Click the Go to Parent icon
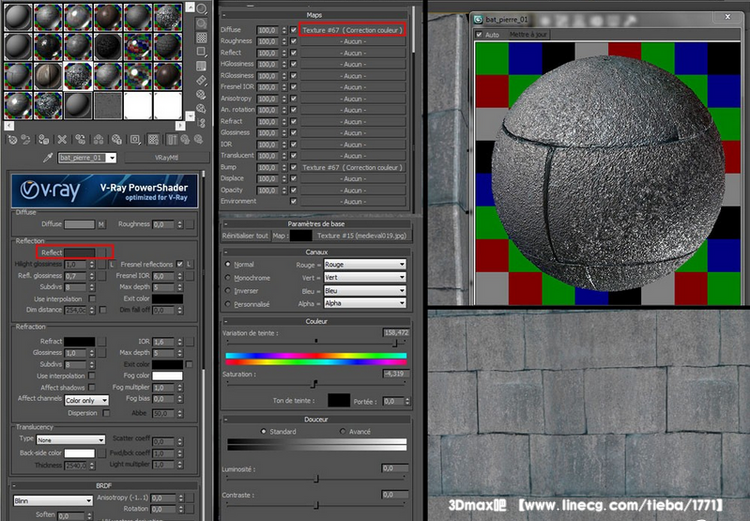 click(185, 140)
